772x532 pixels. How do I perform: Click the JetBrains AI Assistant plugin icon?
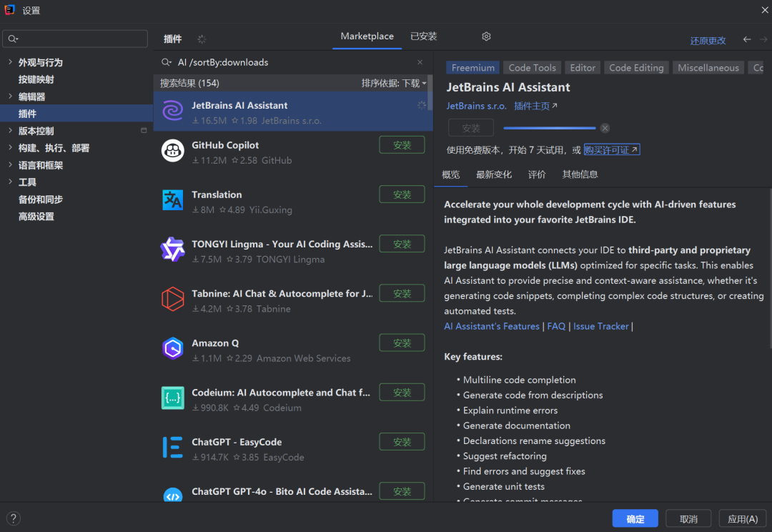(173, 111)
